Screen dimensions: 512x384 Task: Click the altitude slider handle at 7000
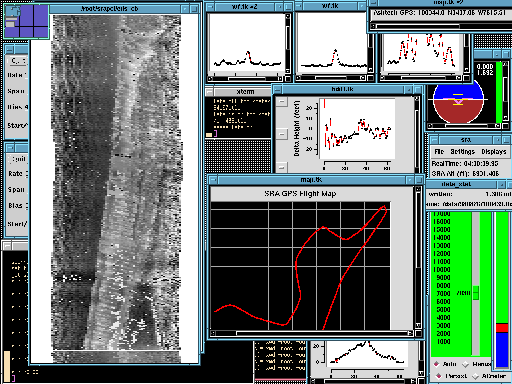pyautogui.click(x=476, y=293)
